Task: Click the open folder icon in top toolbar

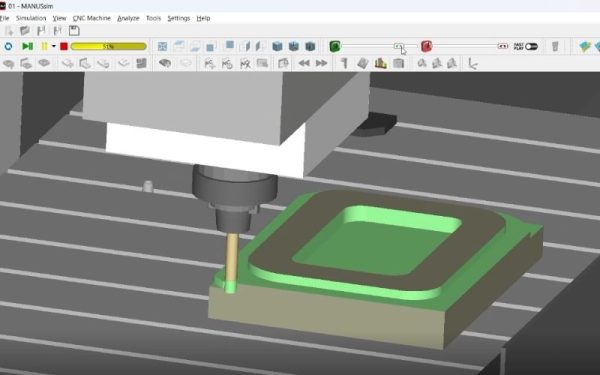Action: click(25, 31)
